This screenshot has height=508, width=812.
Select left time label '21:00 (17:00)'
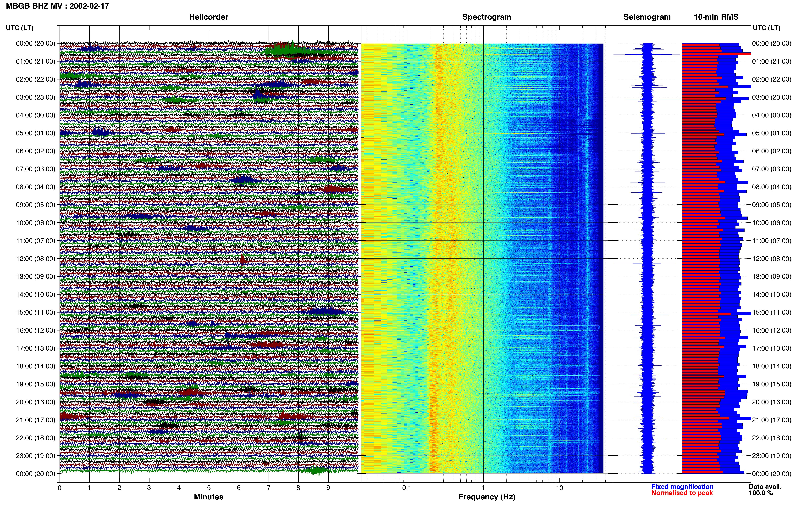(36, 420)
